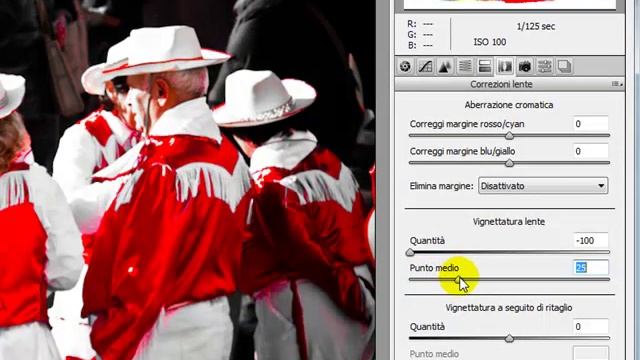Click the 'Vignettatura lente' section heading
Image resolution: width=640 pixels, height=360 pixels.
point(509,222)
